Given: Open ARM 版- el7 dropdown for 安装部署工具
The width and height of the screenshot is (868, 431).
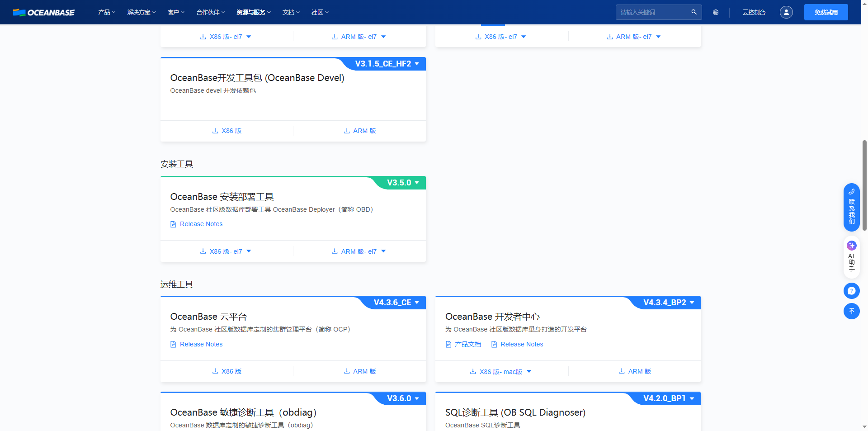Looking at the screenshot, I should (359, 251).
